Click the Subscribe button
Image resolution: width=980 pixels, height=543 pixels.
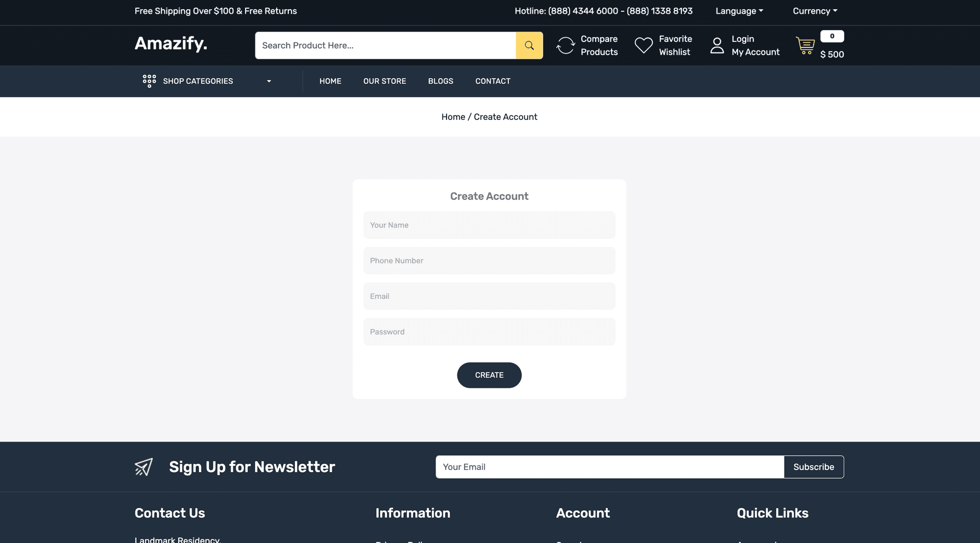pos(814,467)
